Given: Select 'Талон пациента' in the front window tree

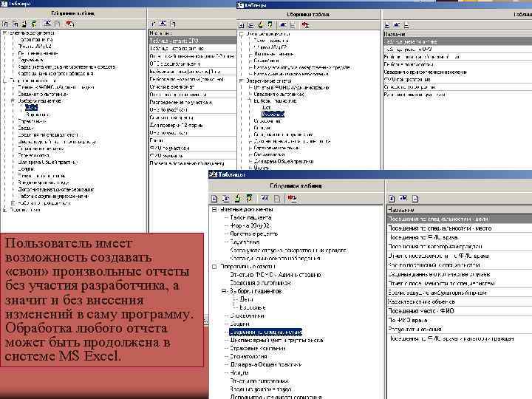Looking at the screenshot, I should click(250, 217).
